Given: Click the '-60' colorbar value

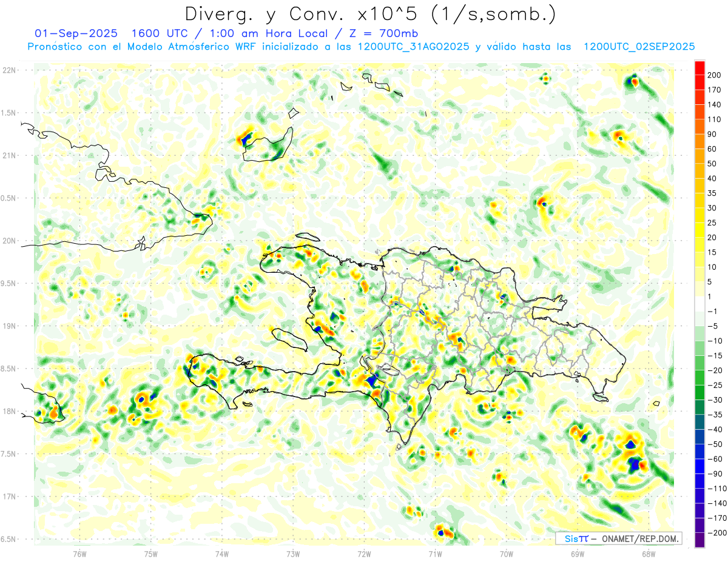Looking at the screenshot, I should pyautogui.click(x=716, y=459).
